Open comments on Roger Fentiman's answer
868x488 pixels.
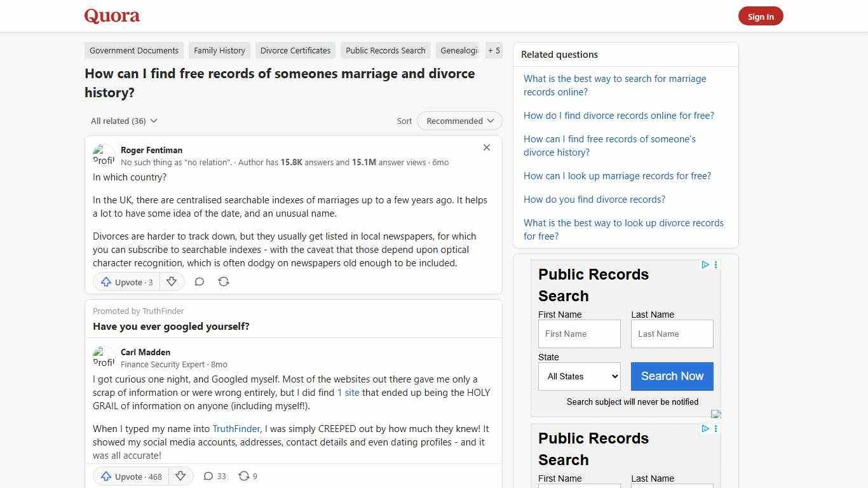coord(199,281)
